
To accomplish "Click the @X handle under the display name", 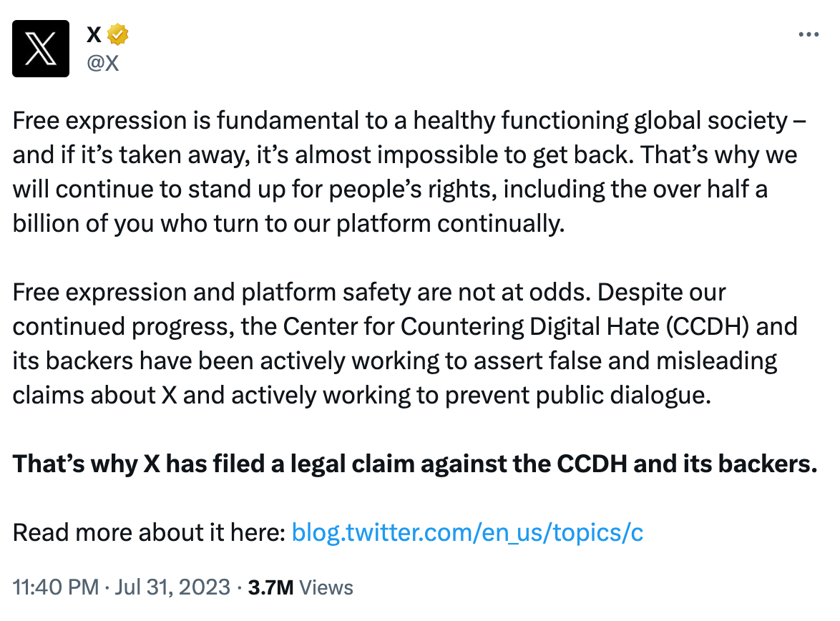I will tap(102, 63).
